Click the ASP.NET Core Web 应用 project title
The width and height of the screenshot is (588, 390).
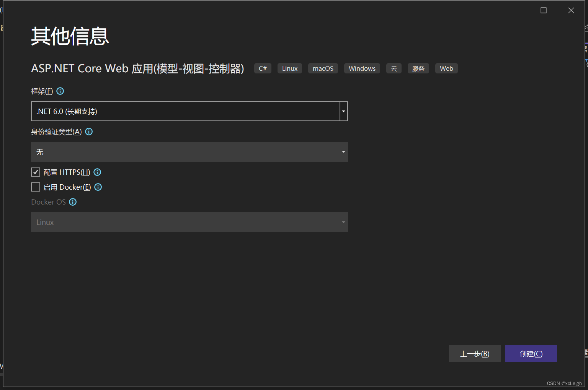pyautogui.click(x=137, y=68)
